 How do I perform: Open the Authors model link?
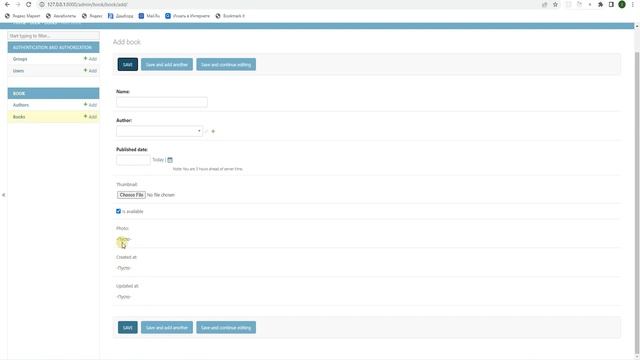tap(21, 105)
